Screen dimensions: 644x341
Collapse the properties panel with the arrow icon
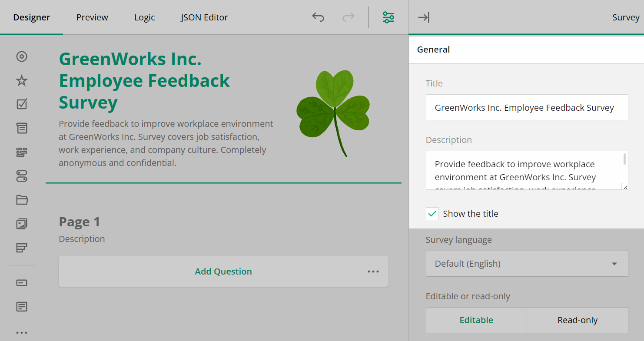coord(424,17)
